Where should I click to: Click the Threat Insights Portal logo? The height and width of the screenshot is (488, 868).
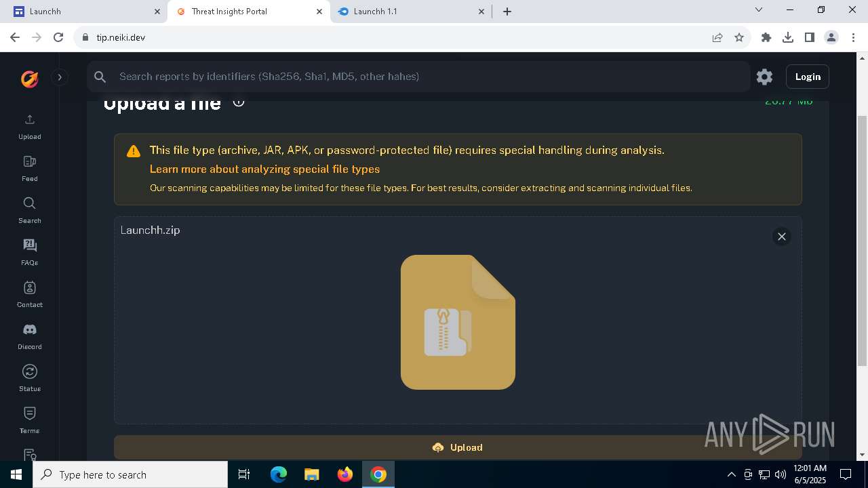29,79
